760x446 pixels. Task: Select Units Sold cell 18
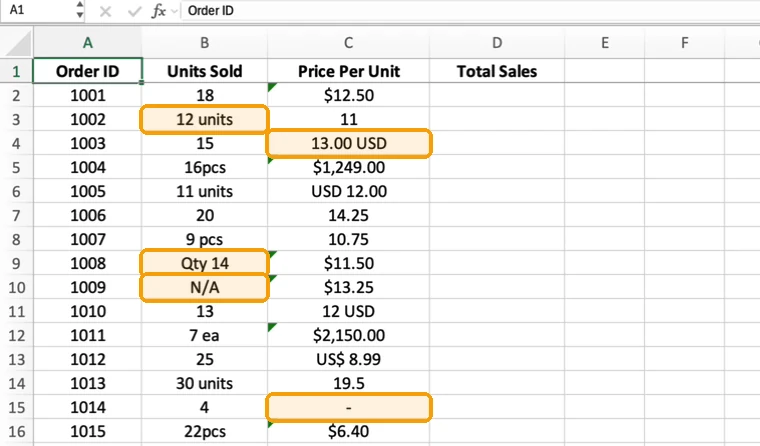pos(205,96)
